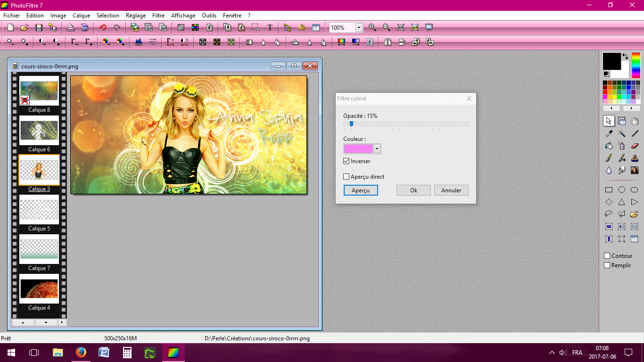
Task: Select the Blur water drop tool
Action: [x=609, y=170]
